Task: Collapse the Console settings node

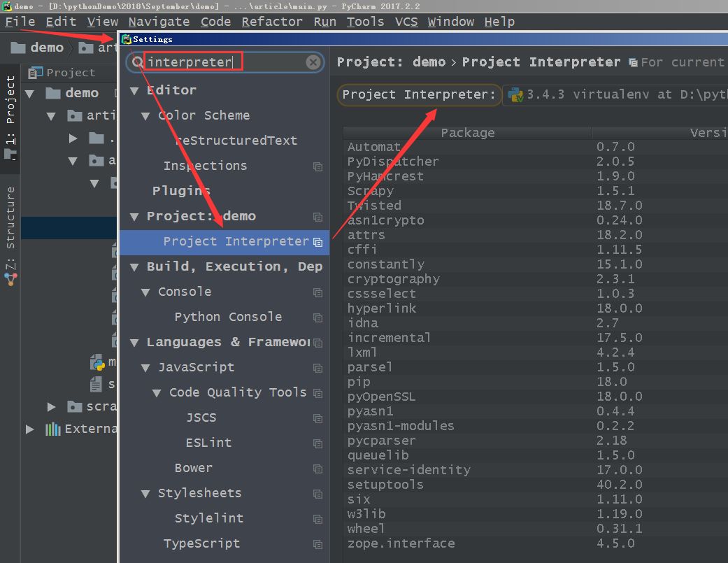Action: click(145, 292)
